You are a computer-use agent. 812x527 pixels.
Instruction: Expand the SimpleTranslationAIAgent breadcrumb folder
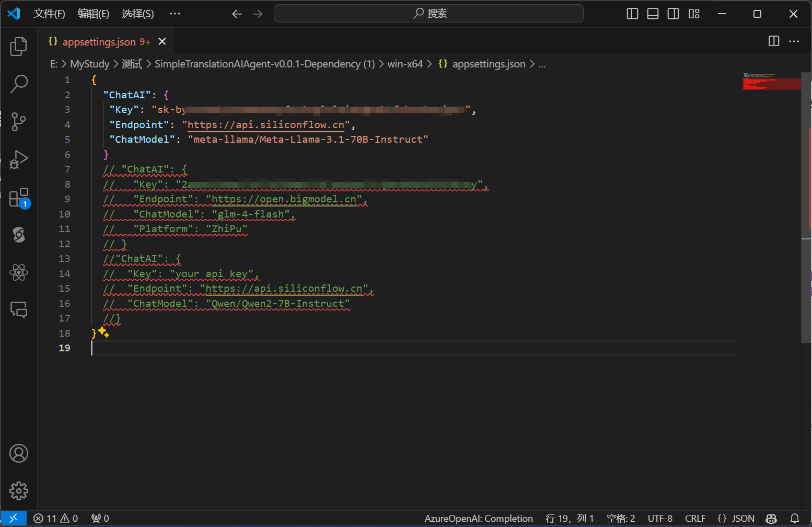[265, 64]
